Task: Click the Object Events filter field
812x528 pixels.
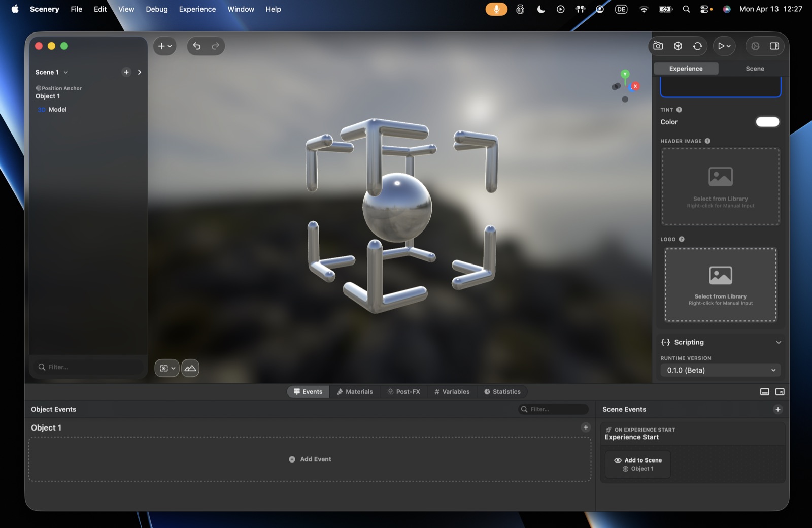Action: [553, 409]
